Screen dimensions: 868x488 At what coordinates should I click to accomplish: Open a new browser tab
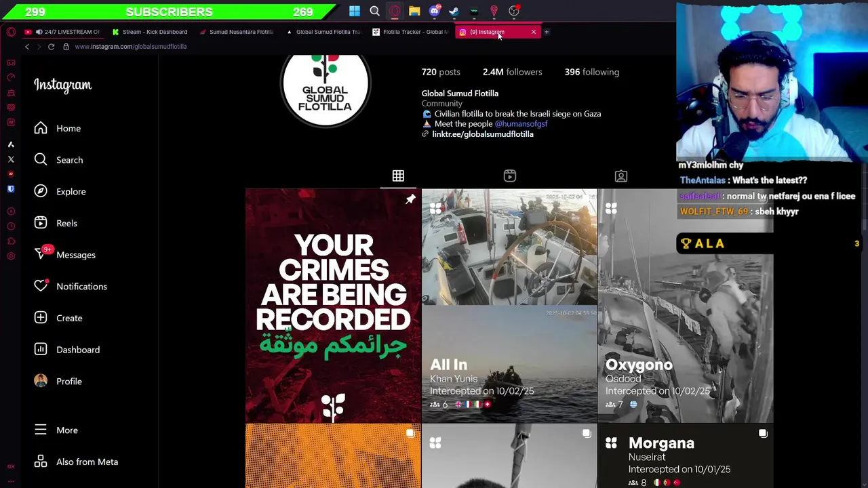(x=547, y=32)
